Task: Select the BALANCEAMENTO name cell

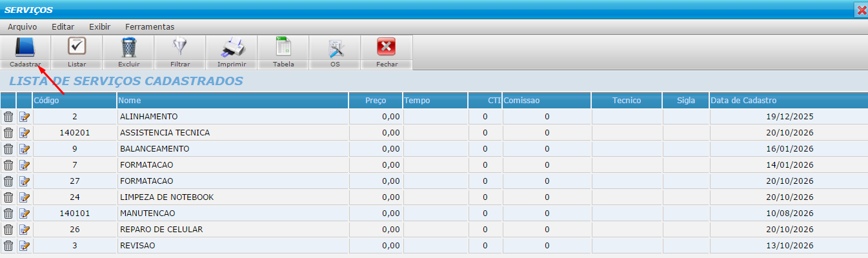Action: pyautogui.click(x=232, y=149)
